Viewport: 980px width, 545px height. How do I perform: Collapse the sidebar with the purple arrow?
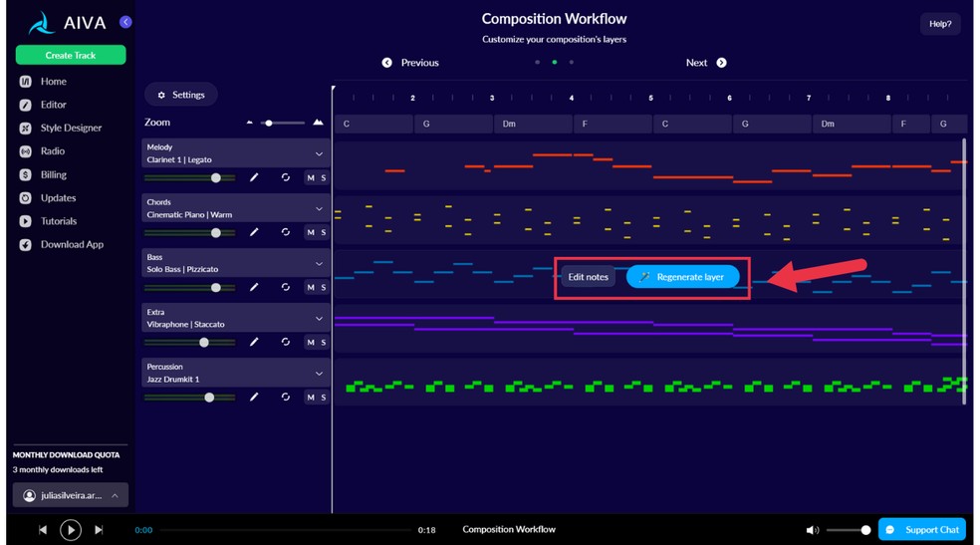(125, 22)
